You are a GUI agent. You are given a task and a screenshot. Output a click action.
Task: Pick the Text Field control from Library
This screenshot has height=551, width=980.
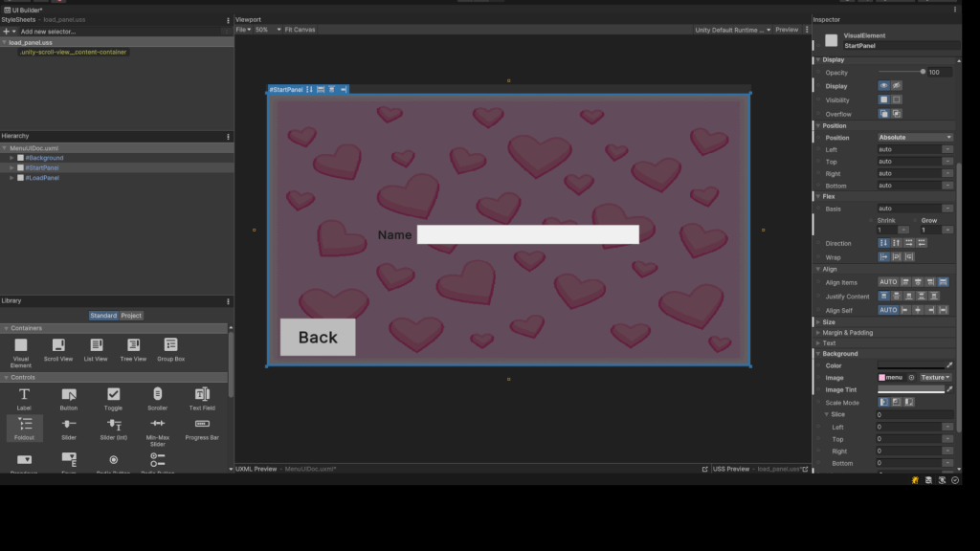coord(202,394)
